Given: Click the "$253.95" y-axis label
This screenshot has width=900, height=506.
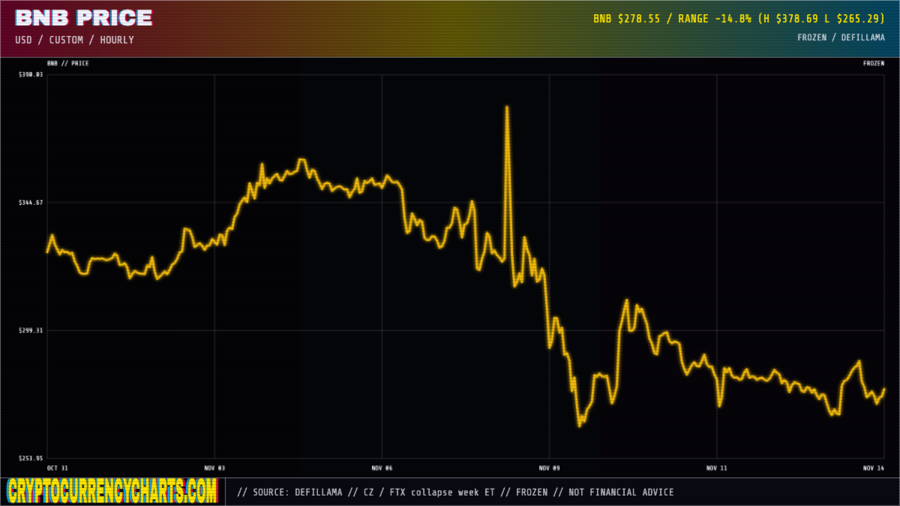Looking at the screenshot, I should (x=31, y=458).
